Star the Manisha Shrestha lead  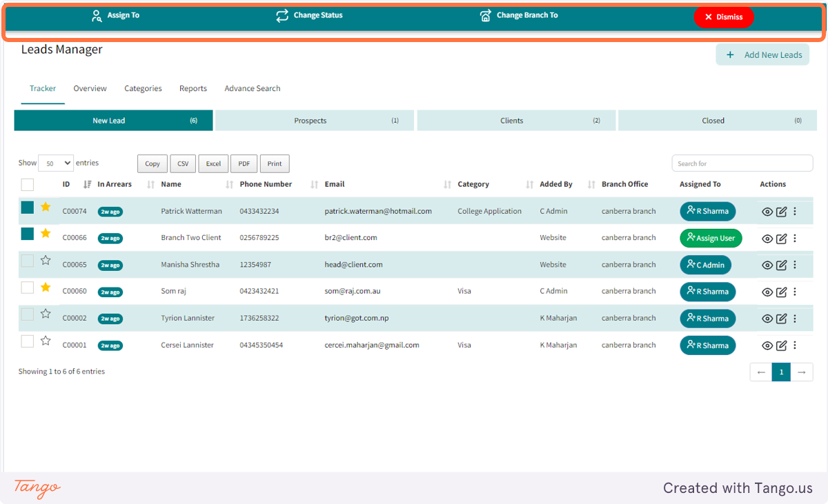click(x=46, y=260)
